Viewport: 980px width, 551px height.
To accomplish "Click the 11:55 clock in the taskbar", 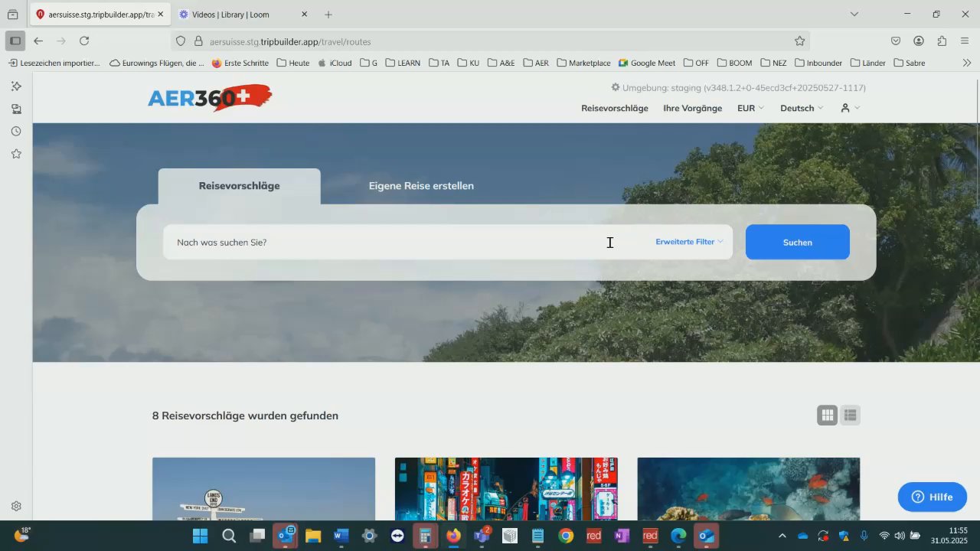I will click(x=958, y=530).
